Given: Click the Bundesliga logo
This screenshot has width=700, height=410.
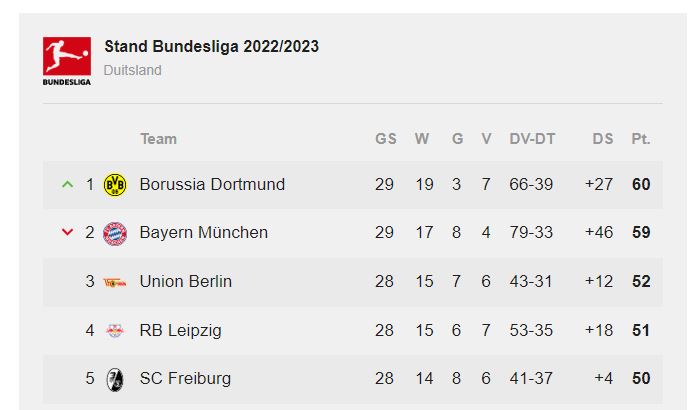Looking at the screenshot, I should pos(66,60).
